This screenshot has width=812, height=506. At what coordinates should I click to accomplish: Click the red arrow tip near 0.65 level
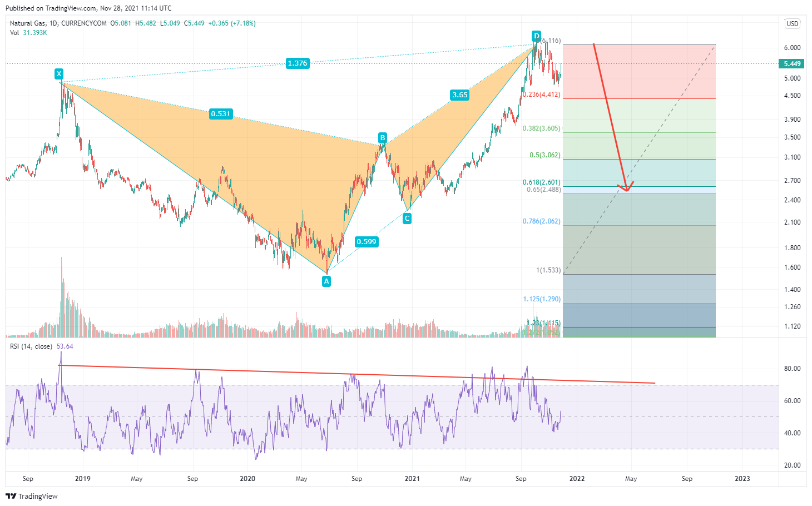(x=627, y=190)
